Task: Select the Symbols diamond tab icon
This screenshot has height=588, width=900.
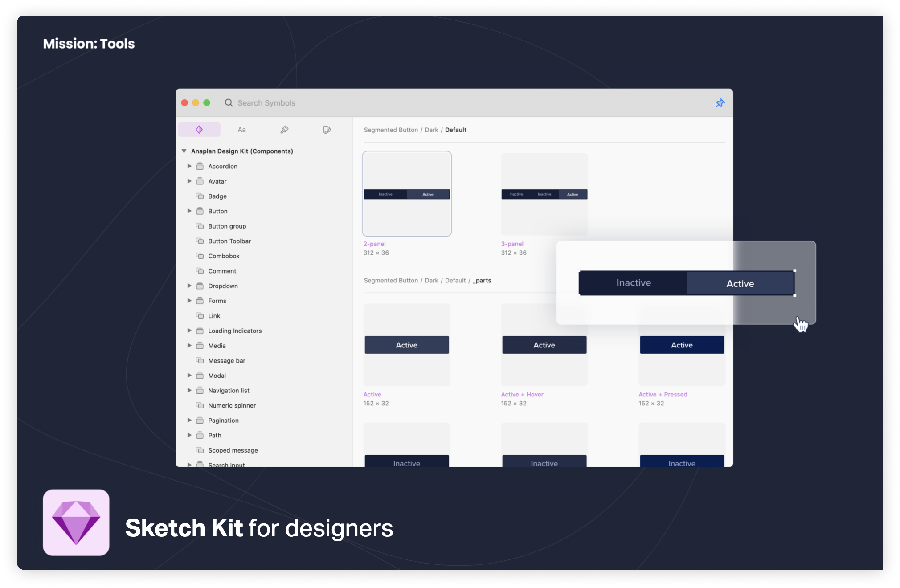Action: point(199,130)
